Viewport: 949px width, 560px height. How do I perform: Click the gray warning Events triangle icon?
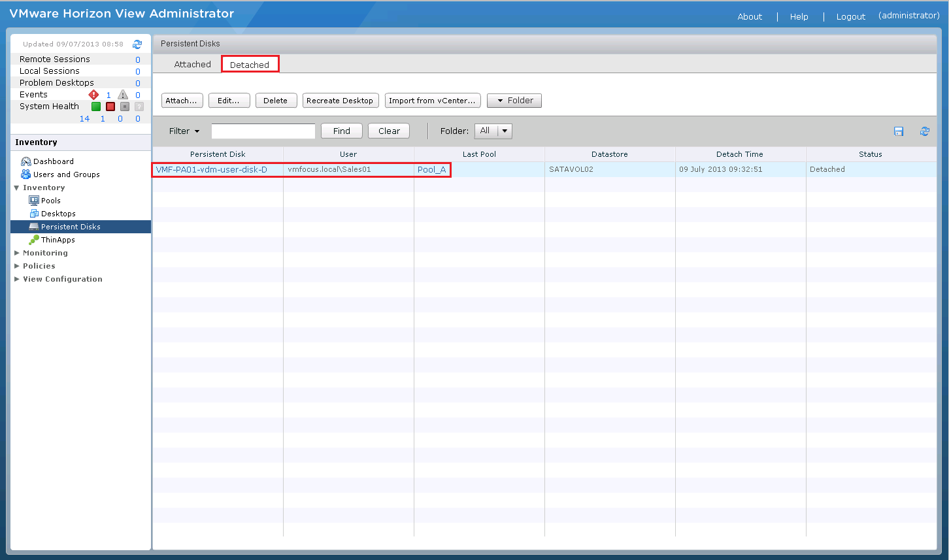[123, 95]
